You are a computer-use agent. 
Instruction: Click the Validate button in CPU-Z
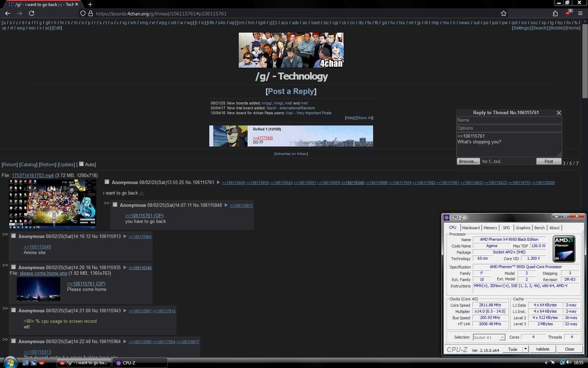(542, 349)
